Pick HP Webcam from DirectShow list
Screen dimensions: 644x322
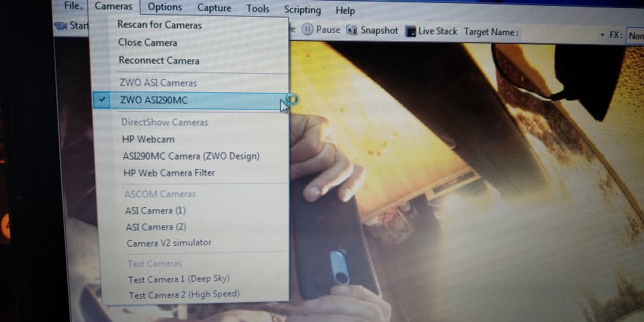click(149, 139)
